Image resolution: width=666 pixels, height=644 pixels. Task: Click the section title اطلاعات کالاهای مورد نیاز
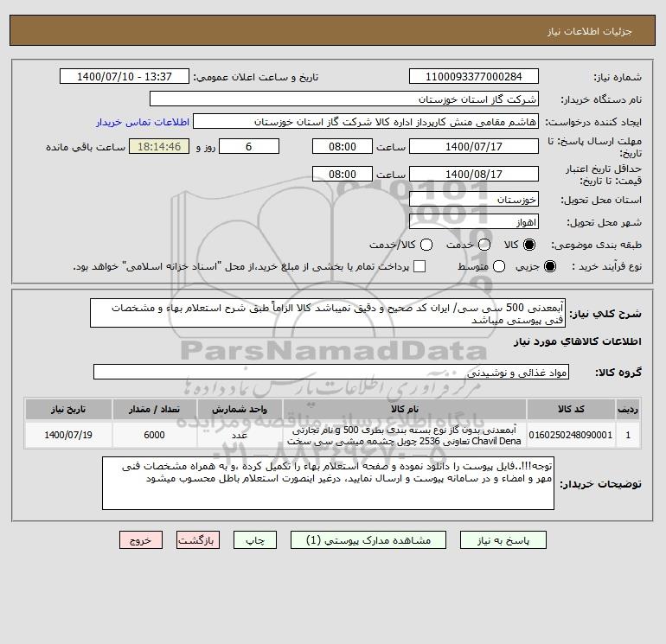578,341
